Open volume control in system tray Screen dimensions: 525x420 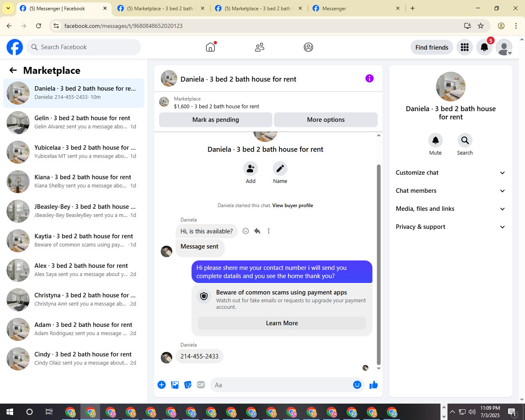point(472,412)
